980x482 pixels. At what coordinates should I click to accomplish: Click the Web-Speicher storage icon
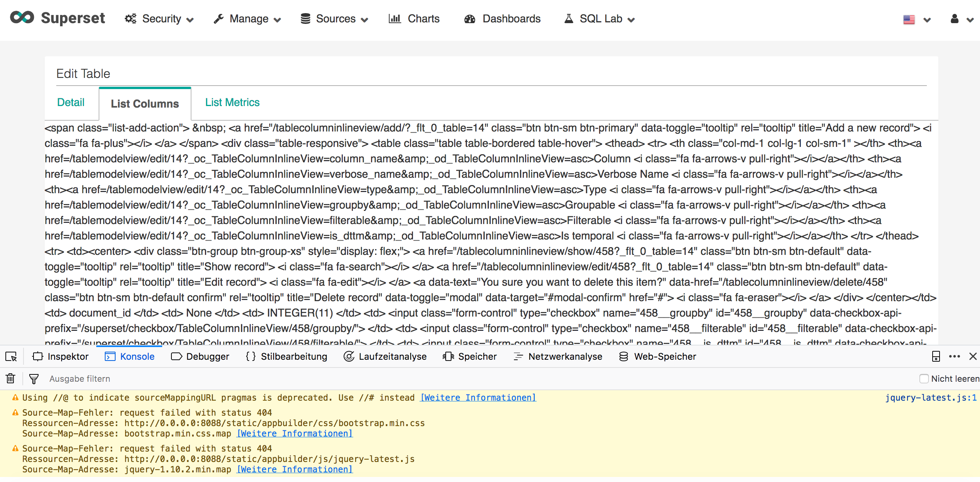point(624,356)
